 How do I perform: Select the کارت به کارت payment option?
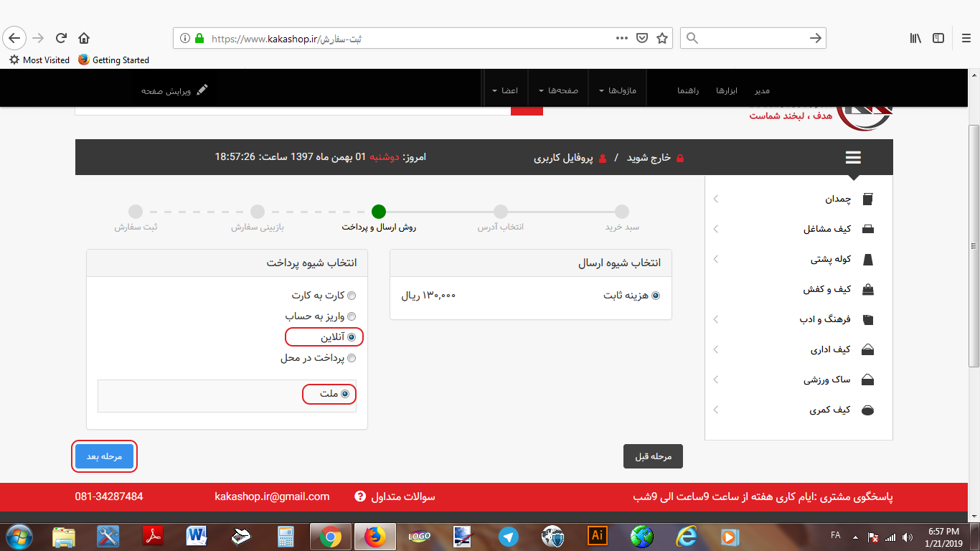point(352,296)
